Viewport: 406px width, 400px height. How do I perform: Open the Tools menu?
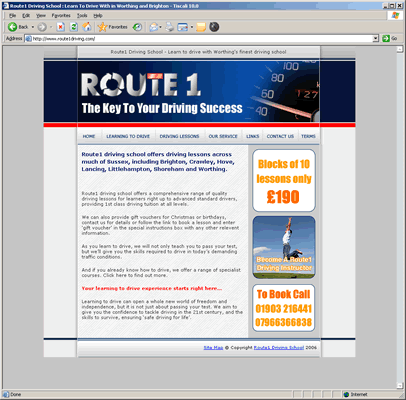tap(82, 15)
